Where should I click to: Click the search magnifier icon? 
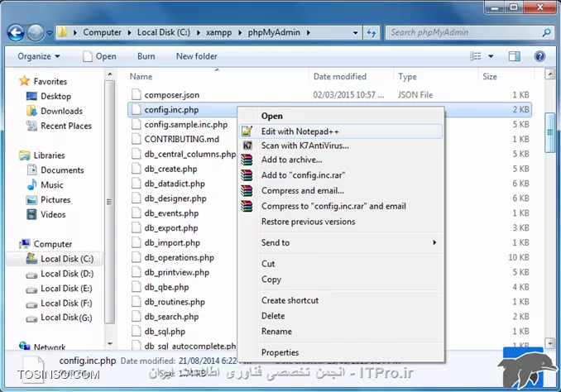click(x=546, y=32)
